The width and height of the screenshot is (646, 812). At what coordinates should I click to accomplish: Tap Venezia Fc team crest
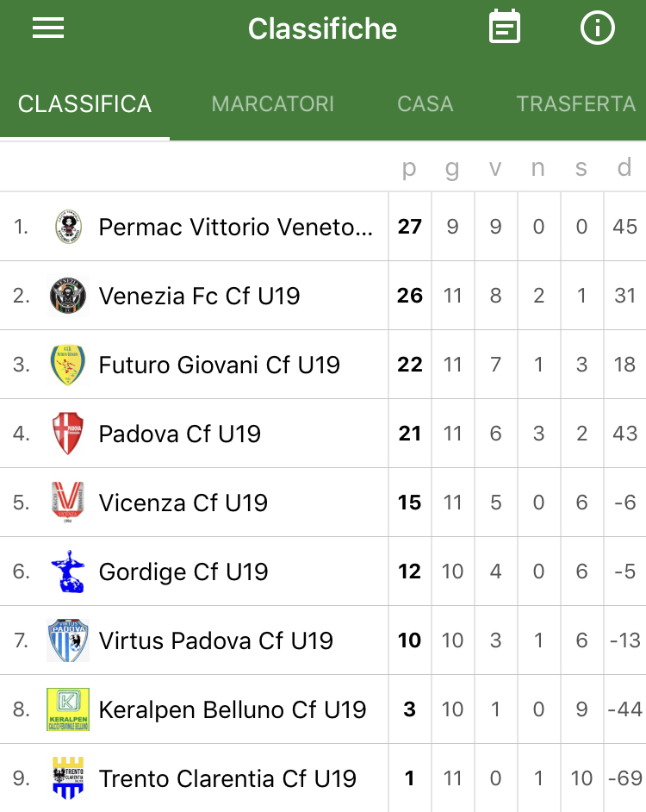coord(68,296)
